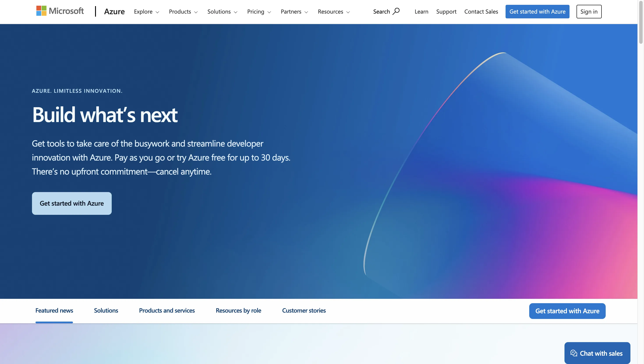Open the Support page link
Image resolution: width=644 pixels, height=364 pixels.
(x=446, y=12)
